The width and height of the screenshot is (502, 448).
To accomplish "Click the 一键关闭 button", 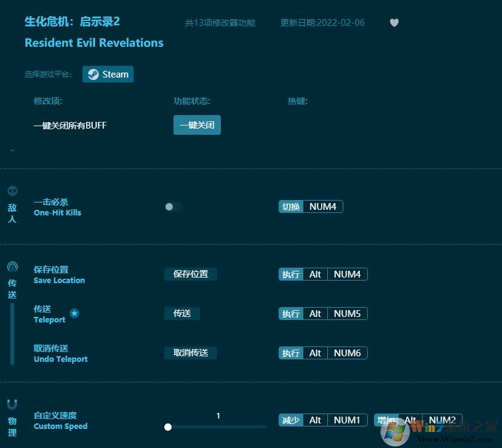I will point(197,125).
